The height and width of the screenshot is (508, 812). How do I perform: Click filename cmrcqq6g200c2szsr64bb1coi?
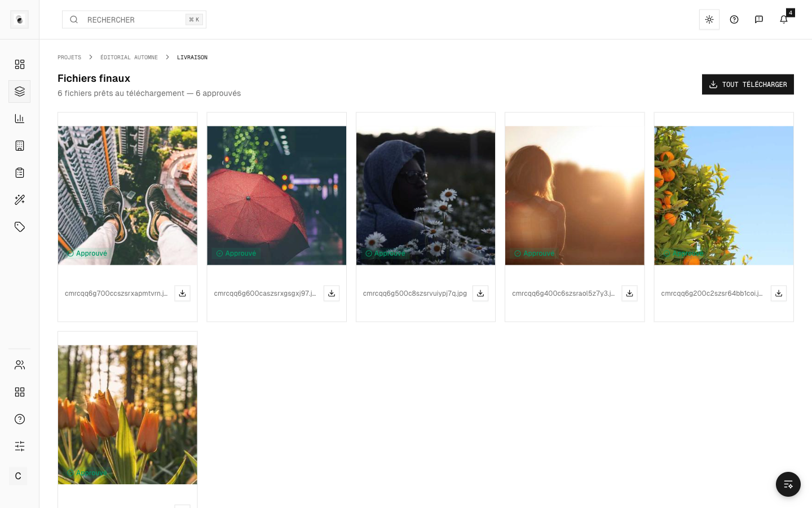712,294
